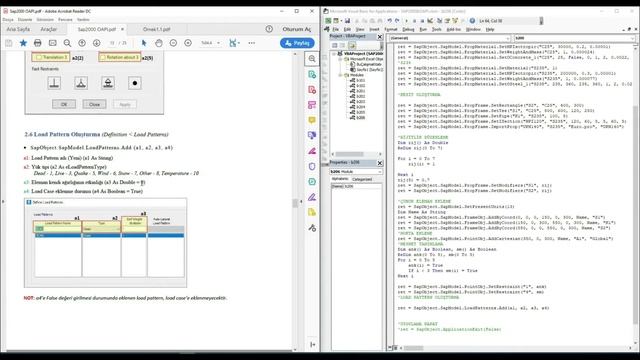
Task: Activate the hand pan tool in Acrobat
Action: click(159, 43)
